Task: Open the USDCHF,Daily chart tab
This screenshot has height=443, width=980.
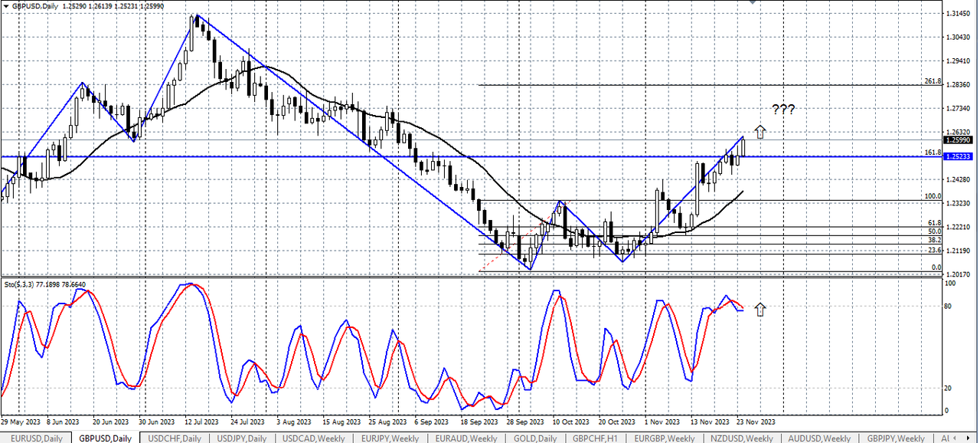Action: [175, 438]
